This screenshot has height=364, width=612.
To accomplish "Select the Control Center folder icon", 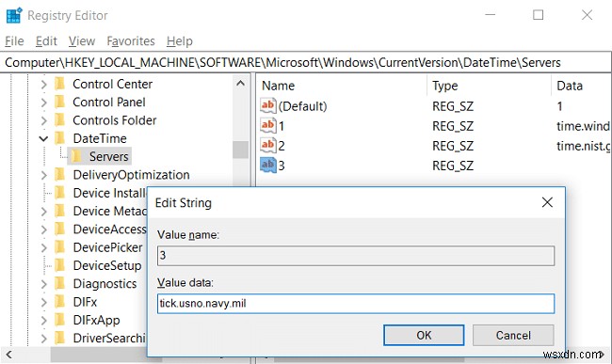I will (x=59, y=84).
